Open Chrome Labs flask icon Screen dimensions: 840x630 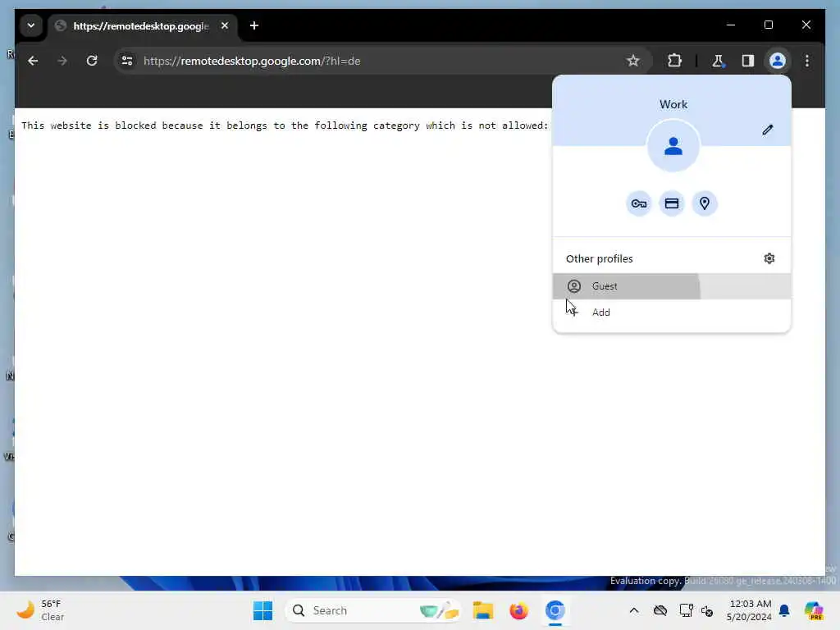[x=718, y=61]
